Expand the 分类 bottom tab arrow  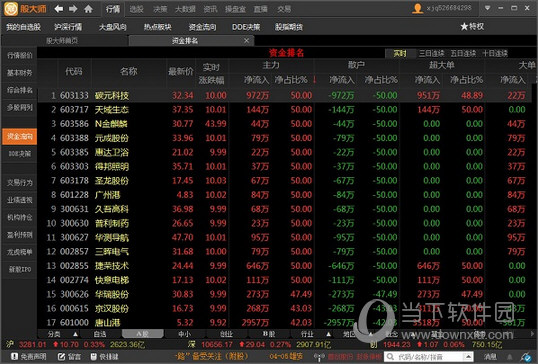tap(75, 334)
